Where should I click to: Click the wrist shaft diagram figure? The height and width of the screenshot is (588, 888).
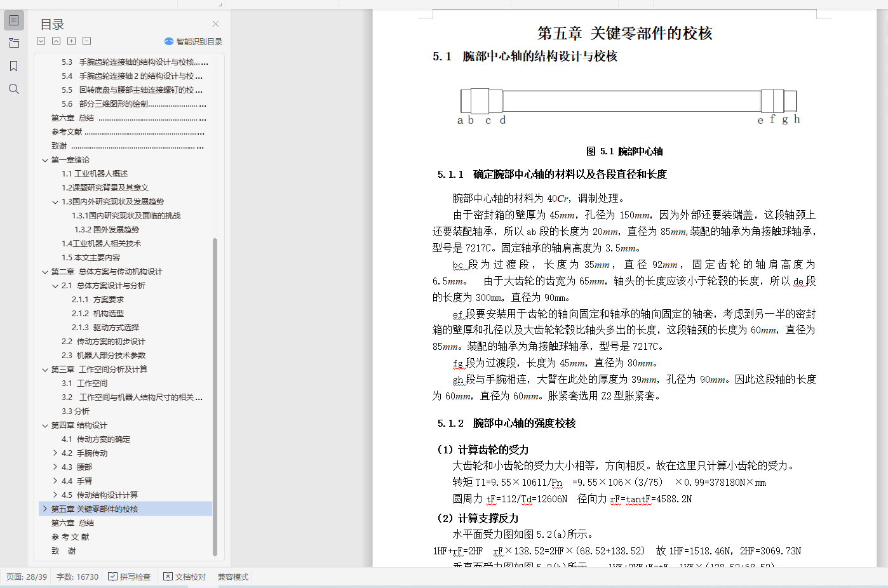coord(629,106)
